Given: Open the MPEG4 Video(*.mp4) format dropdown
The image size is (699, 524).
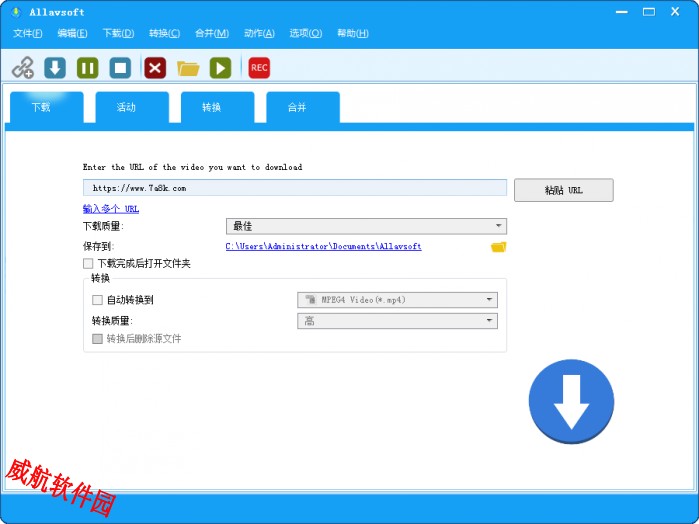Looking at the screenshot, I should click(397, 300).
